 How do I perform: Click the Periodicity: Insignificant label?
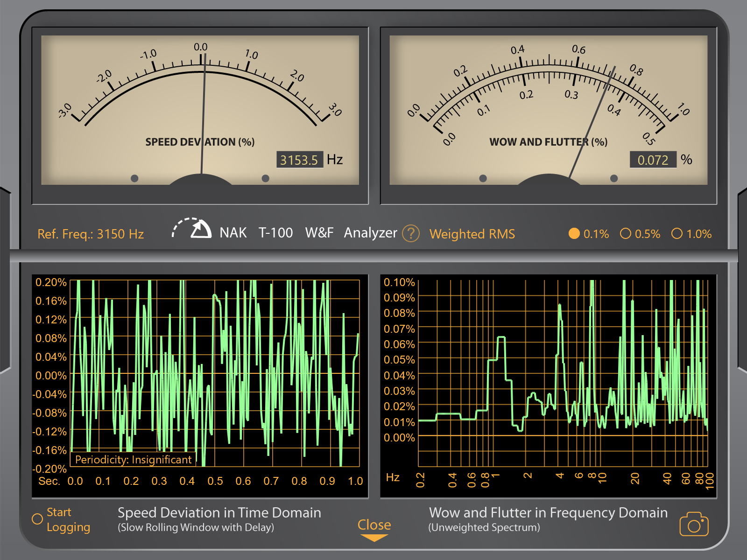click(x=133, y=460)
